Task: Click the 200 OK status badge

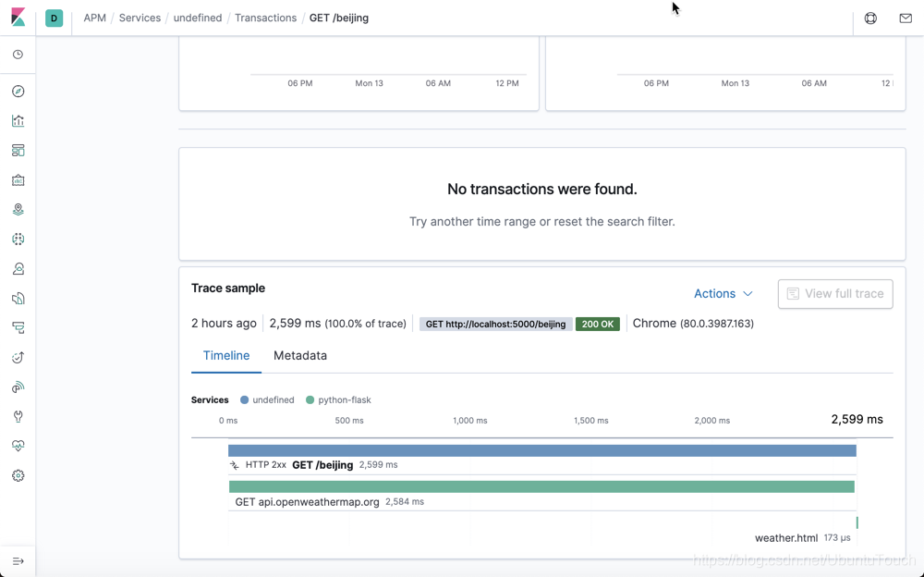Action: point(598,324)
